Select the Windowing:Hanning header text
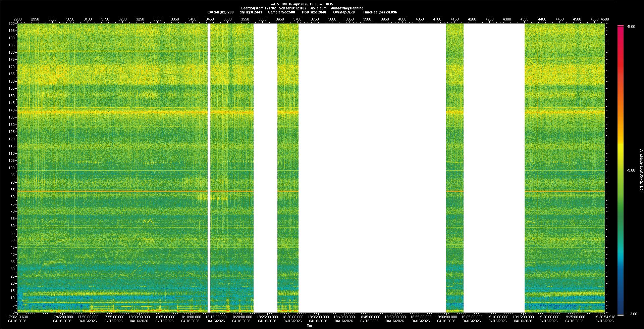The image size is (644, 329). (x=347, y=8)
